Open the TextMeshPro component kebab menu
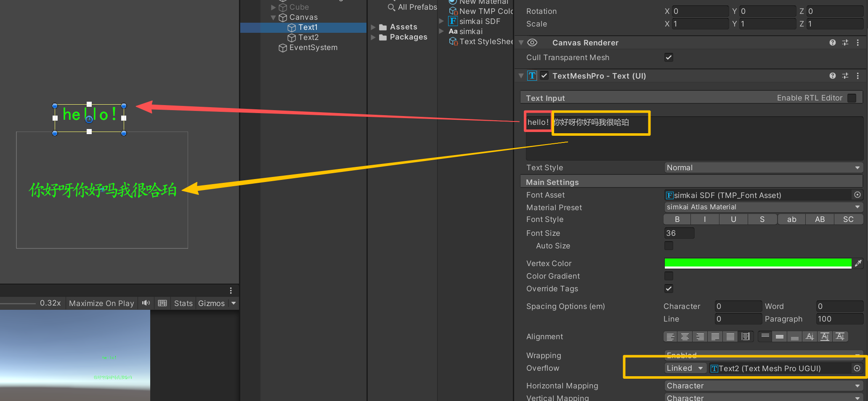 [858, 76]
